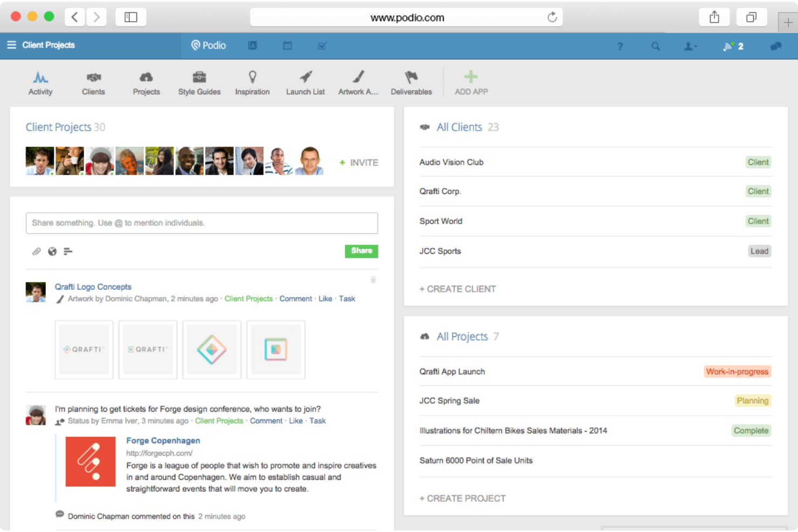Toggle the Safari sidebar button
Viewport: 798px width, 532px height.
click(130, 17)
